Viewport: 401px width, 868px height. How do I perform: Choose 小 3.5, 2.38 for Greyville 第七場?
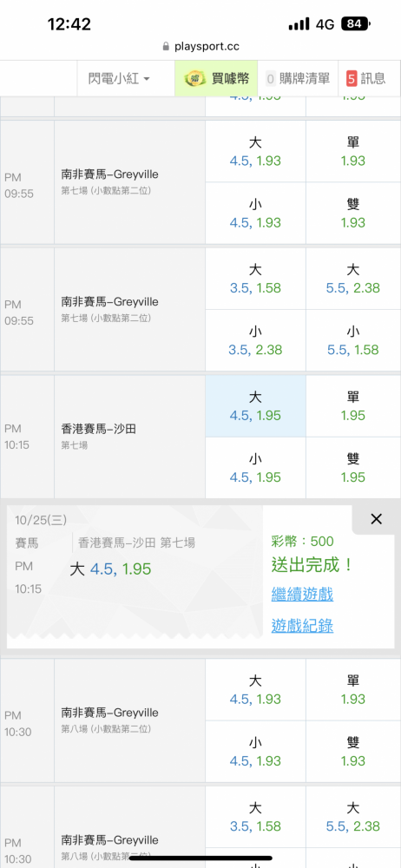click(x=255, y=340)
